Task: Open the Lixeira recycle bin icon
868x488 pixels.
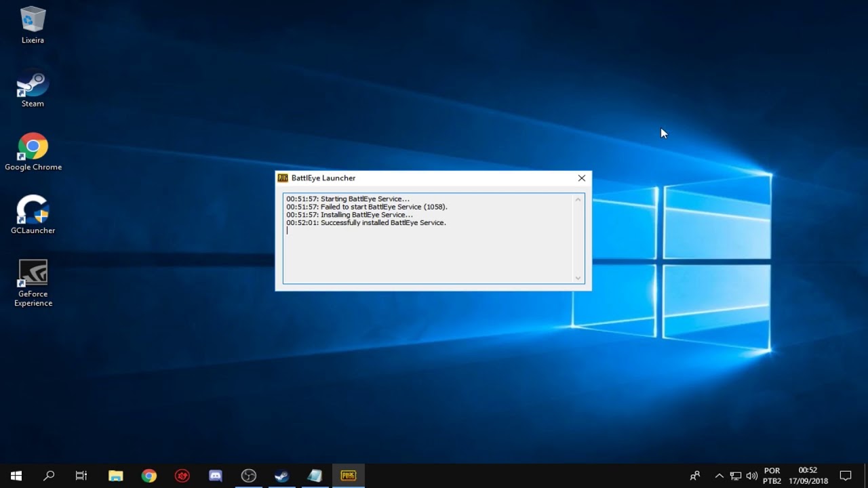Action: coord(33,25)
